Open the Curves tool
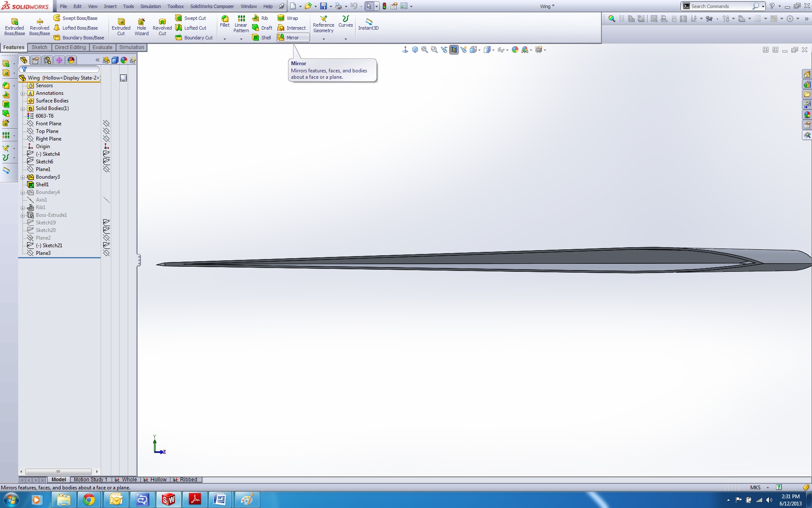The height and width of the screenshot is (508, 812). 346,22
